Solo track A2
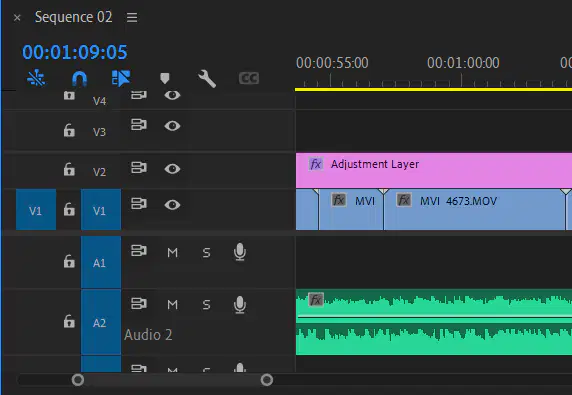This screenshot has width=572, height=395. coord(206,304)
